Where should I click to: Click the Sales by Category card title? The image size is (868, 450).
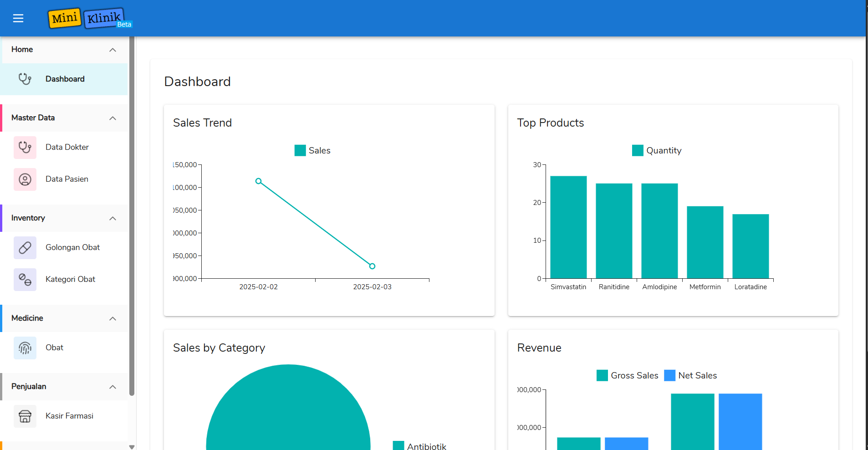pyautogui.click(x=219, y=348)
